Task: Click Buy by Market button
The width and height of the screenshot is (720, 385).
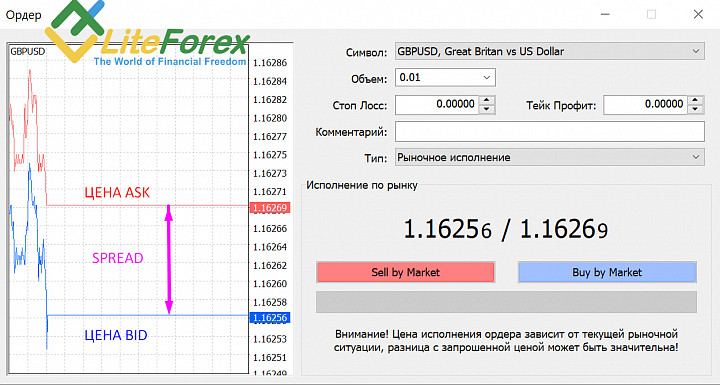Action: tap(607, 272)
